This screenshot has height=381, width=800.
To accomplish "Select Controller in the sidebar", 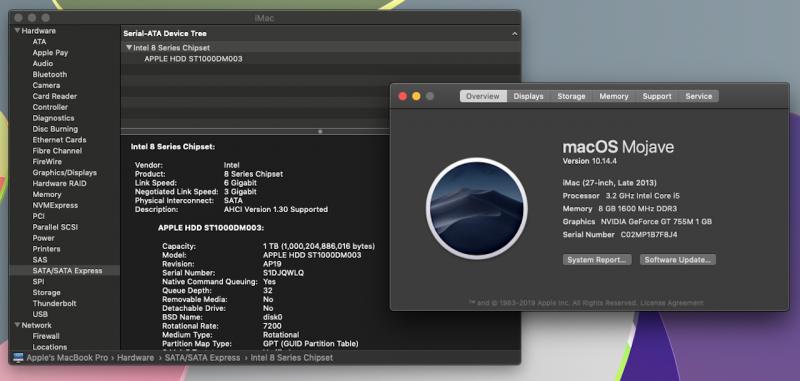I will 50,107.
